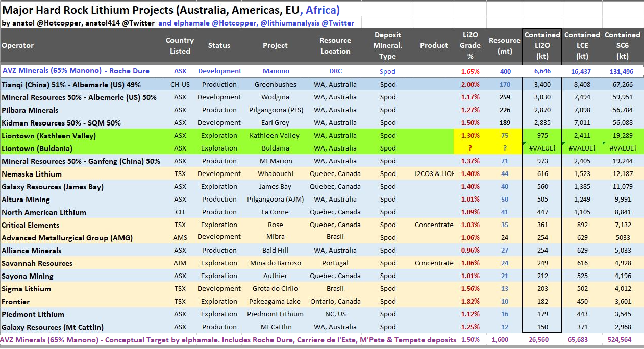644x349 pixels.
Task: Select the 'Operator' column header
Action: pos(18,45)
